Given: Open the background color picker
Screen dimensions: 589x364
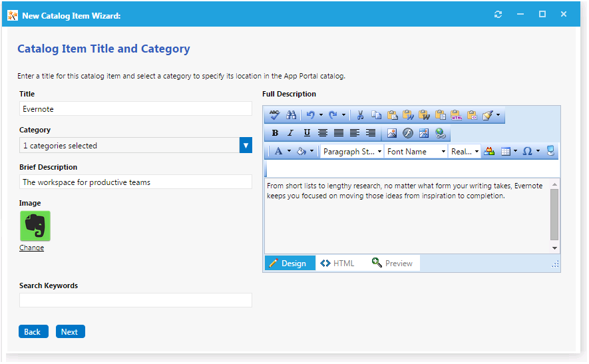Looking at the screenshot, I should click(301, 152).
